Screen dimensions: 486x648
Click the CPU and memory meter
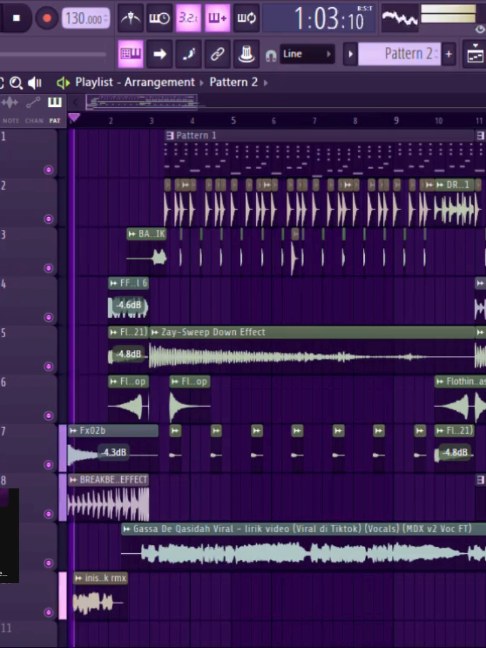[x=448, y=13]
